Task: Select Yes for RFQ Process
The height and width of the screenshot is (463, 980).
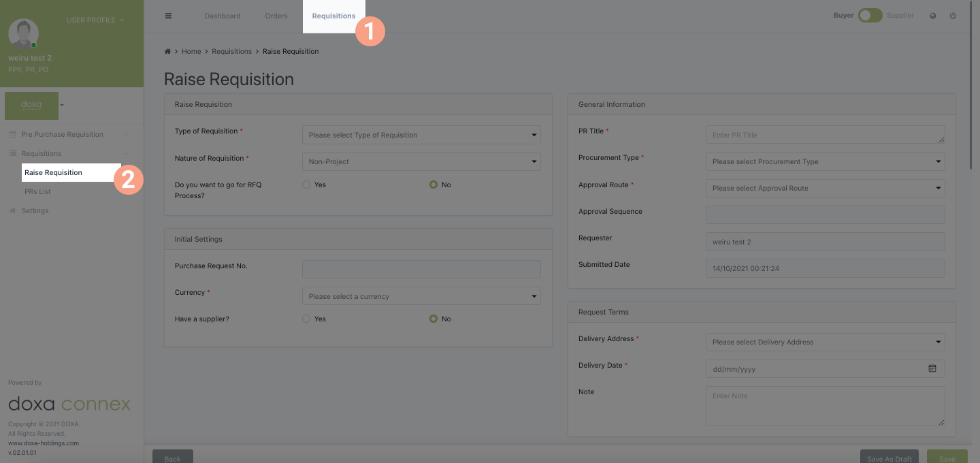Action: point(306,185)
